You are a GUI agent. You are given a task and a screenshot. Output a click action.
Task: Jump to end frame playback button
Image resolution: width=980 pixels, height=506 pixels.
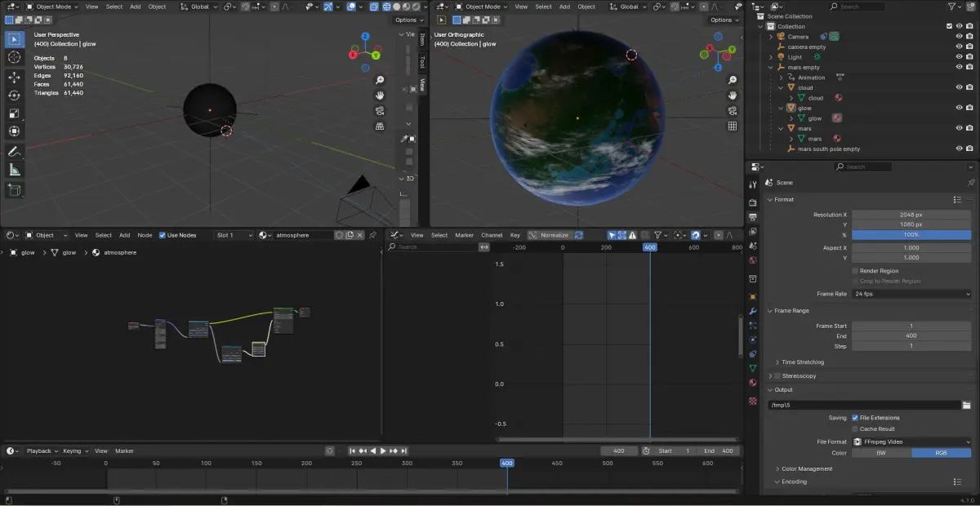[403, 451]
